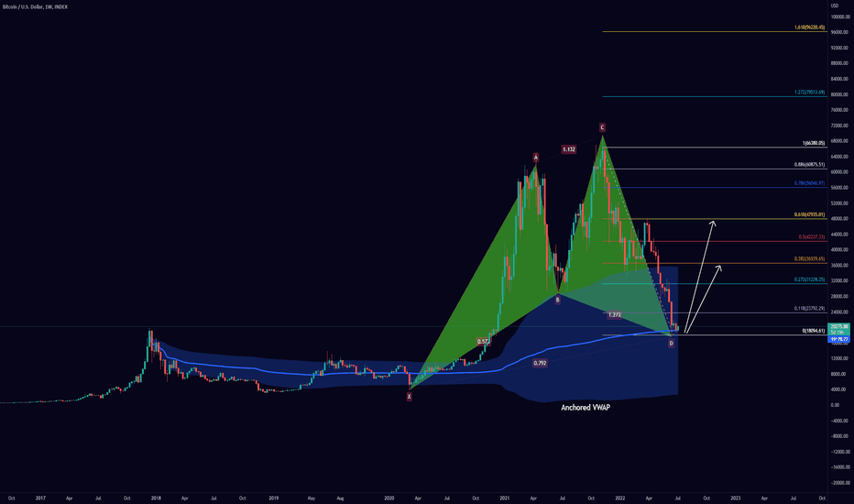Image resolution: width=854 pixels, height=504 pixels.
Task: Click the 2023 label on time axis
Action: [x=735, y=499]
